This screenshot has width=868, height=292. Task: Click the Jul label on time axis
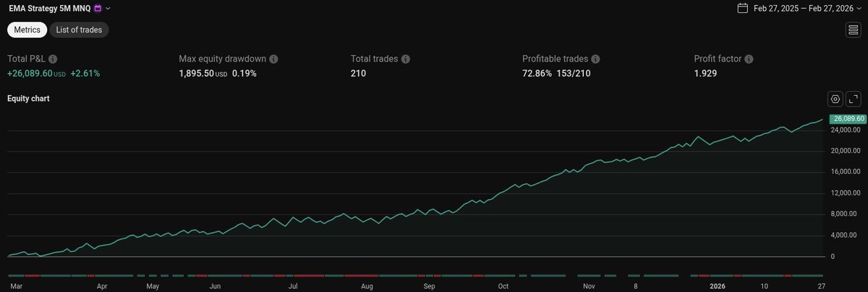click(294, 286)
